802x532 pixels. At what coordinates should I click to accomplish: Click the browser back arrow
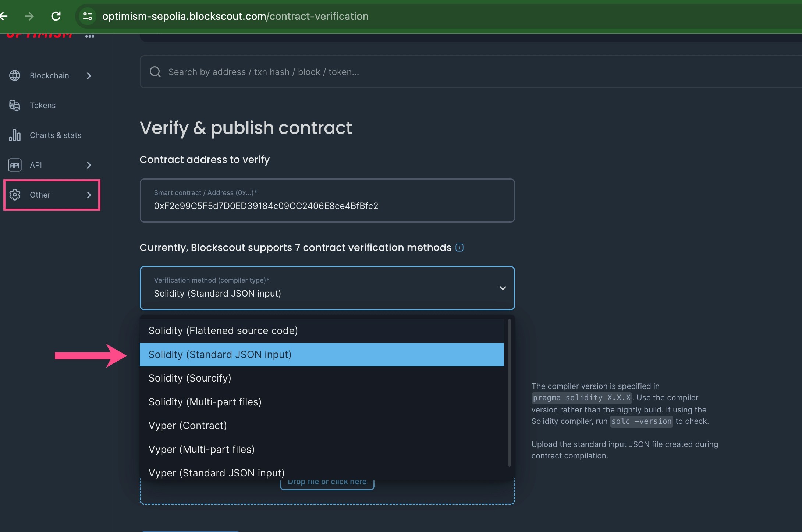(x=4, y=16)
